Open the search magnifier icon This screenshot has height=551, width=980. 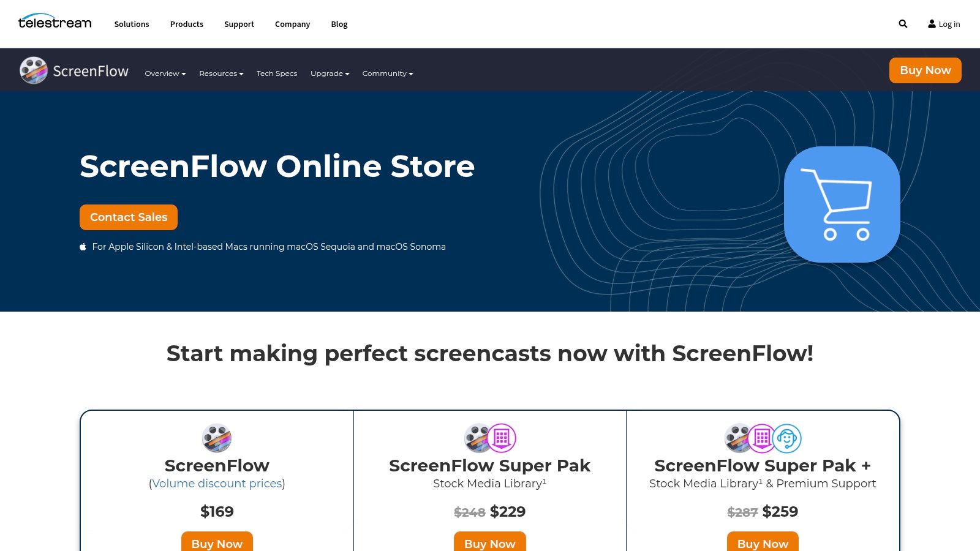tap(902, 23)
